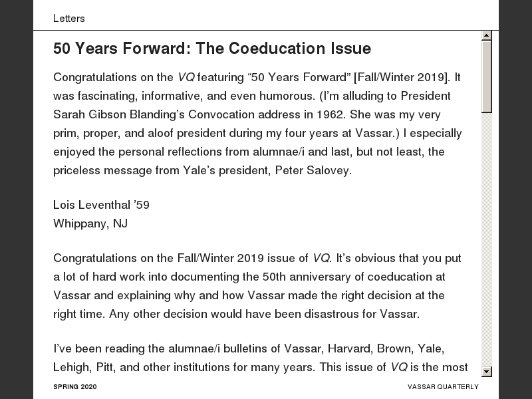Click the scroll down arrow button
The height and width of the screenshot is (399, 532).
[487, 372]
